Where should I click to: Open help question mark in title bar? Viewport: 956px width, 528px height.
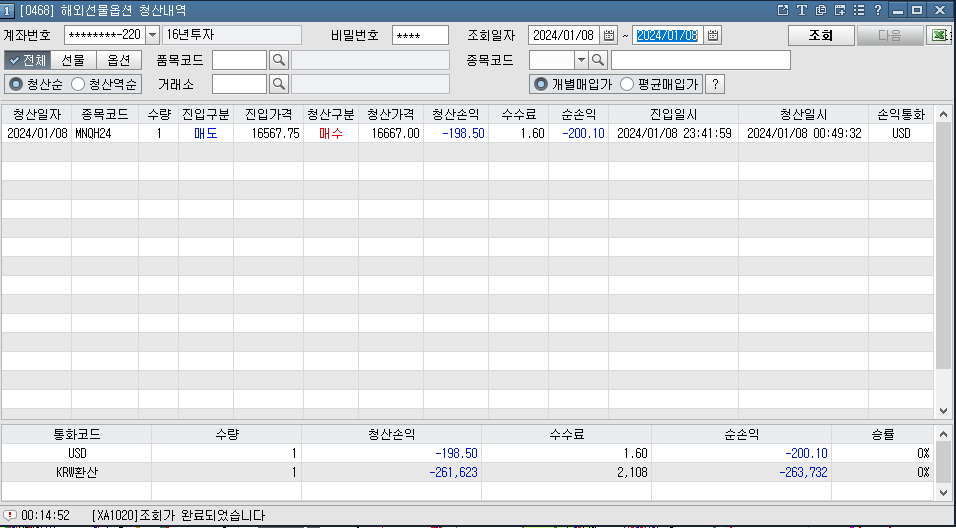pos(877,10)
